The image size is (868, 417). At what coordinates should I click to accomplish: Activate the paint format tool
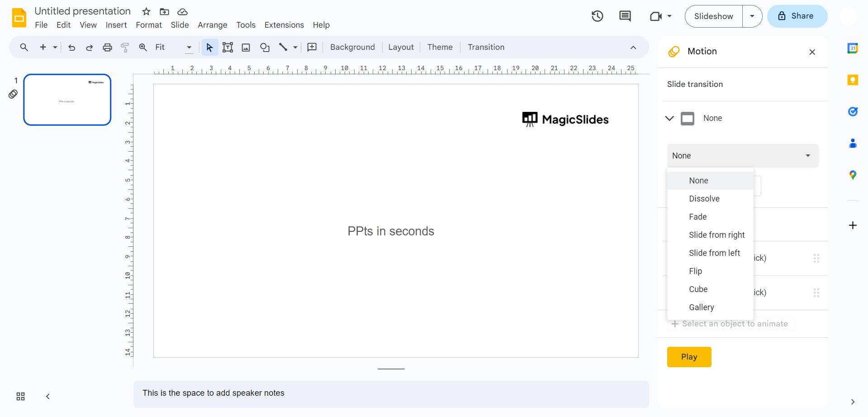pos(125,47)
